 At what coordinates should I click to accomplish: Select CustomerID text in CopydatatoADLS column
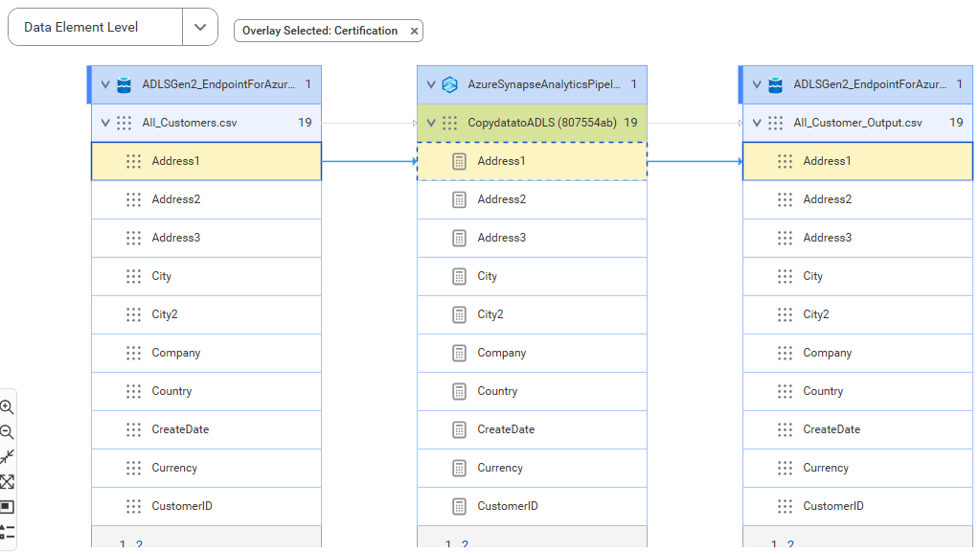(x=508, y=506)
